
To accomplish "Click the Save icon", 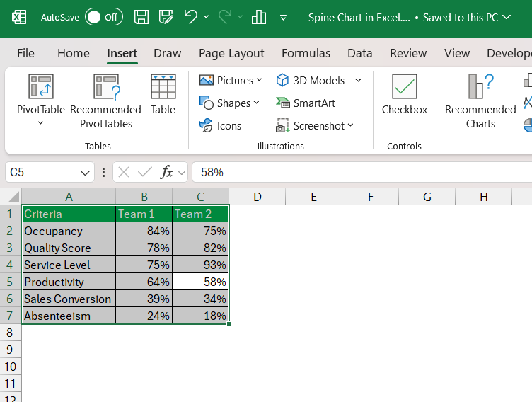I will tap(141, 17).
